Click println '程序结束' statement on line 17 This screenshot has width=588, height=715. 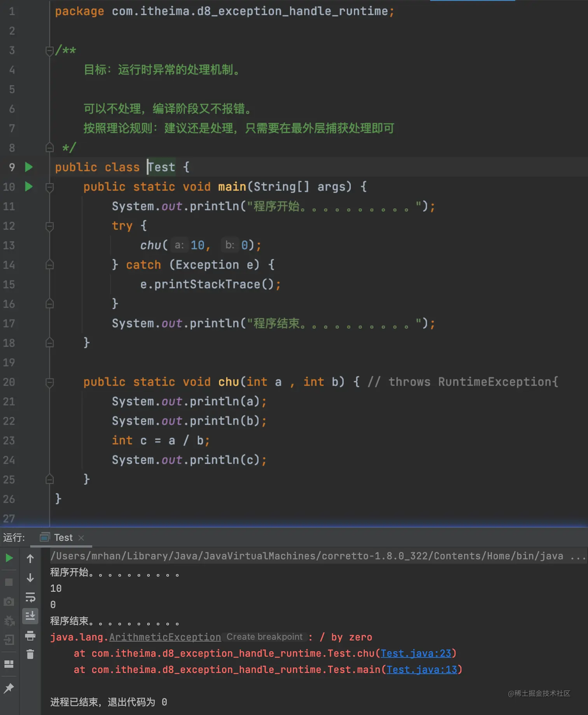[x=273, y=324]
